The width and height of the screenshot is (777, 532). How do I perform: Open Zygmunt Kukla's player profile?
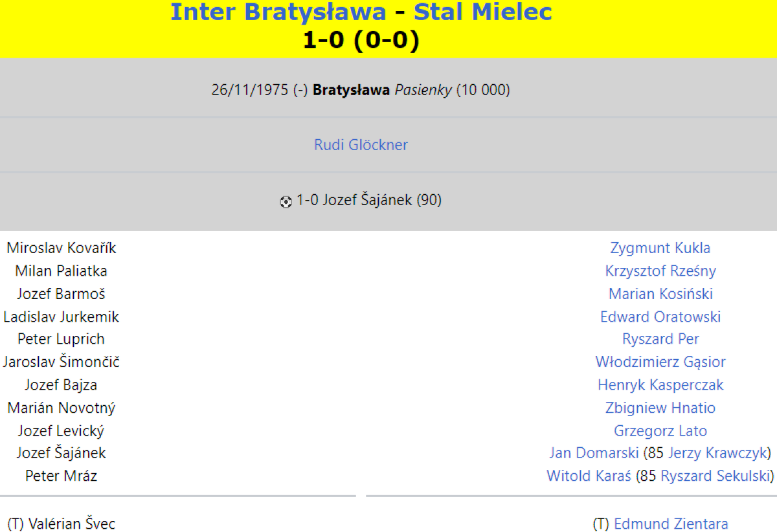coord(660,248)
